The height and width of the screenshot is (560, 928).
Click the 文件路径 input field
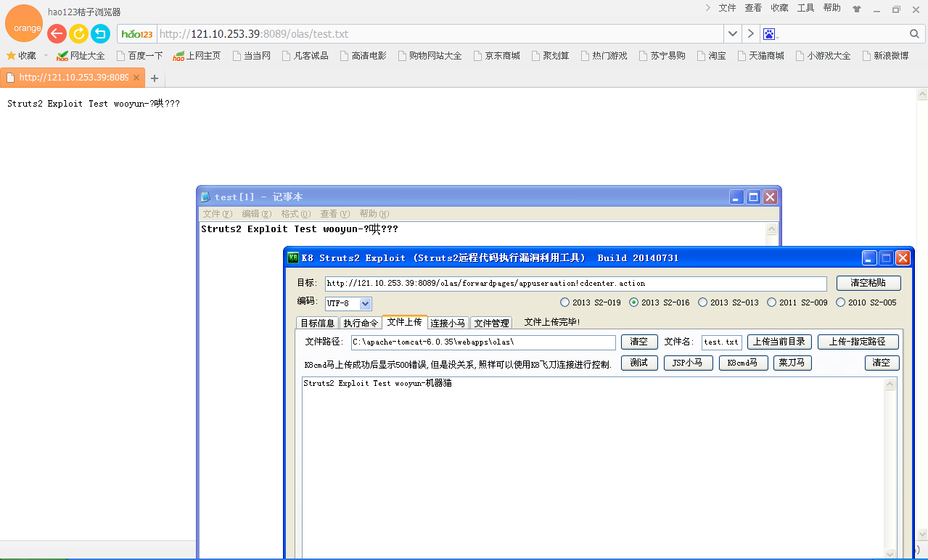click(483, 342)
